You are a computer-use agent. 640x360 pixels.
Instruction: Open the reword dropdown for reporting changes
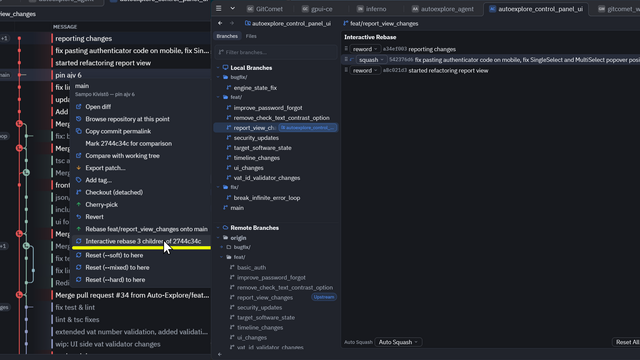[365, 49]
